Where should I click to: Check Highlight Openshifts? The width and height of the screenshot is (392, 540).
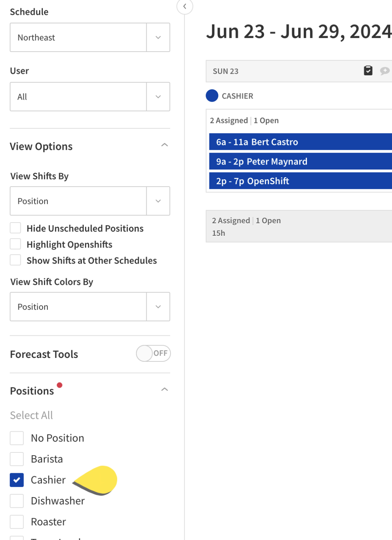15,244
